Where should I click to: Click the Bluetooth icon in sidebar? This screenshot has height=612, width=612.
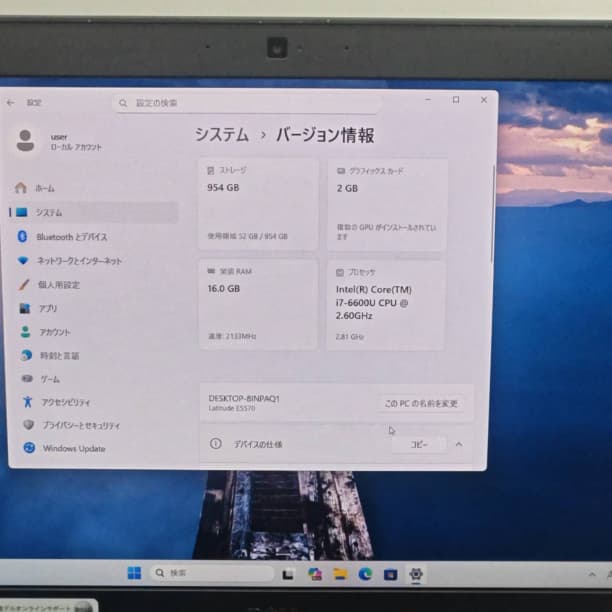tap(22, 237)
